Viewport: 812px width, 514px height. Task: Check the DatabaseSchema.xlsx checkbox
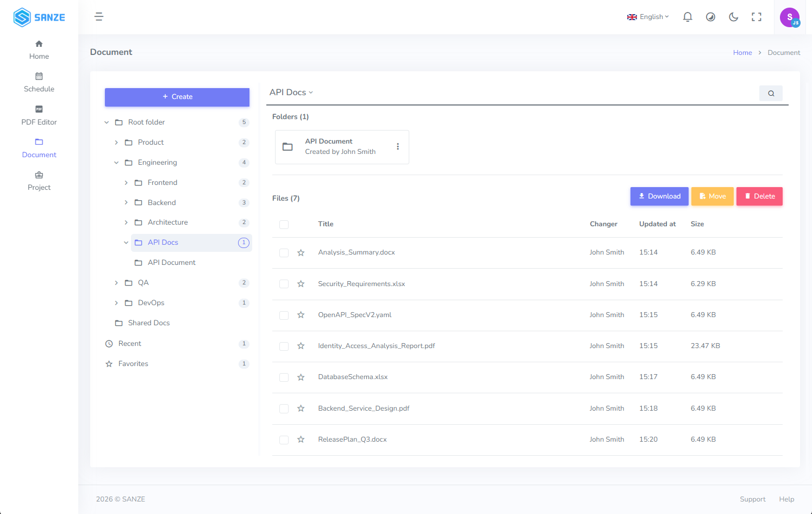coord(284,377)
